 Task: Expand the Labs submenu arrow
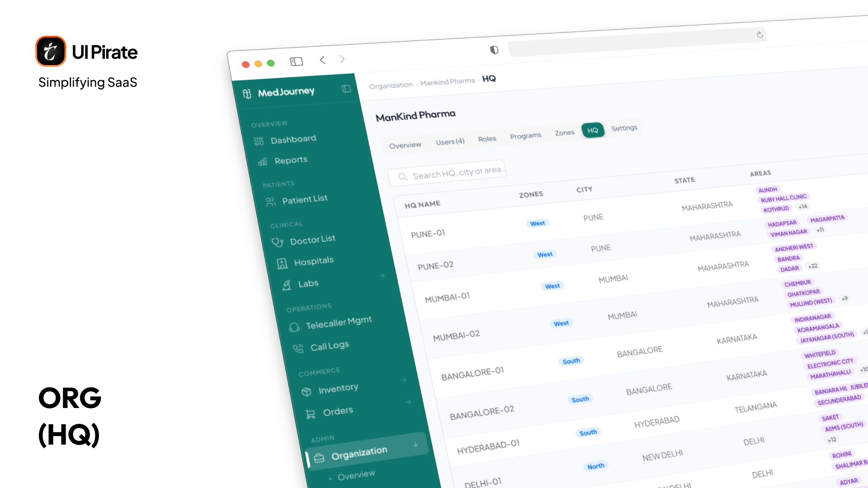pos(382,276)
